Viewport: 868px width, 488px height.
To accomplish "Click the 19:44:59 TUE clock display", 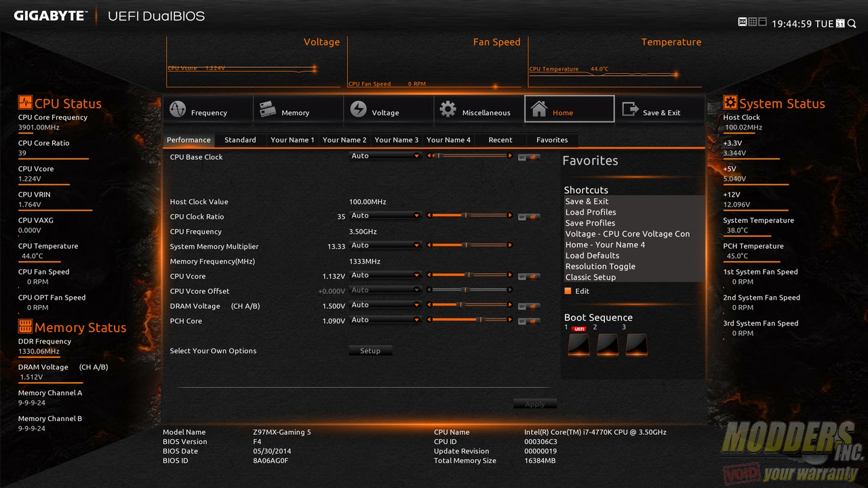I will (x=802, y=24).
